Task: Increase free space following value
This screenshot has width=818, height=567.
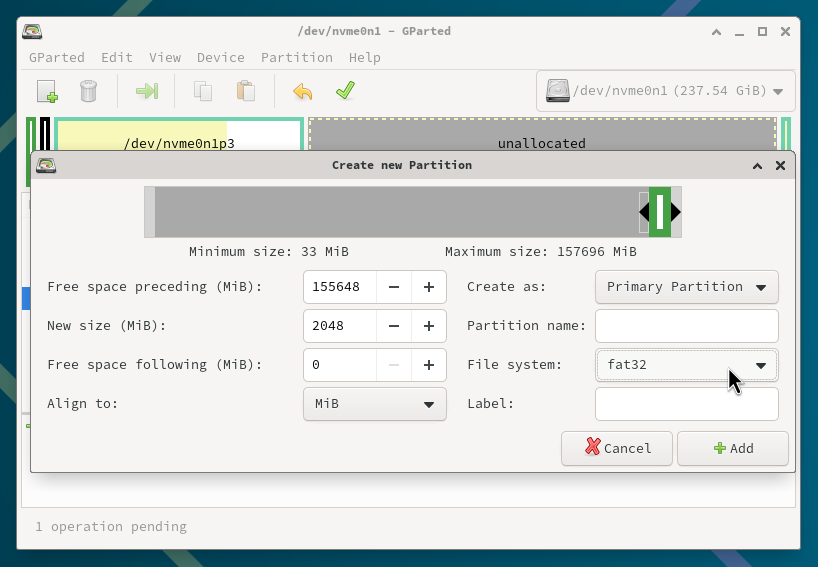Action: [x=429, y=365]
